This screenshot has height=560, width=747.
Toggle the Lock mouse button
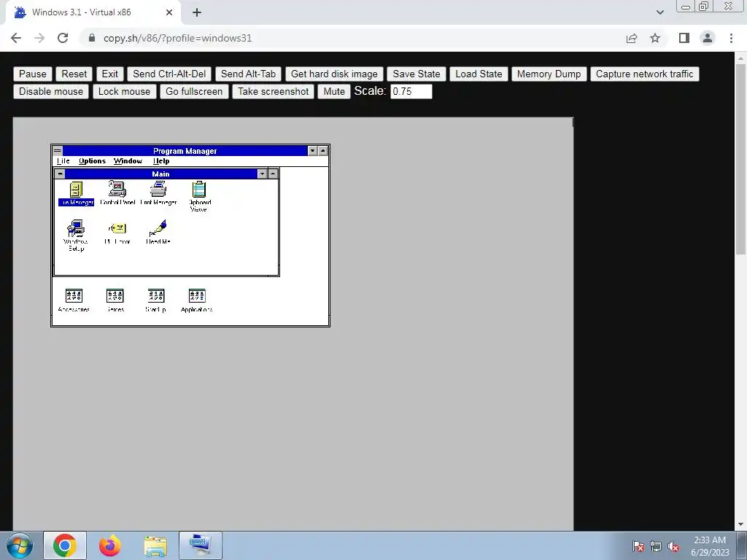124,91
